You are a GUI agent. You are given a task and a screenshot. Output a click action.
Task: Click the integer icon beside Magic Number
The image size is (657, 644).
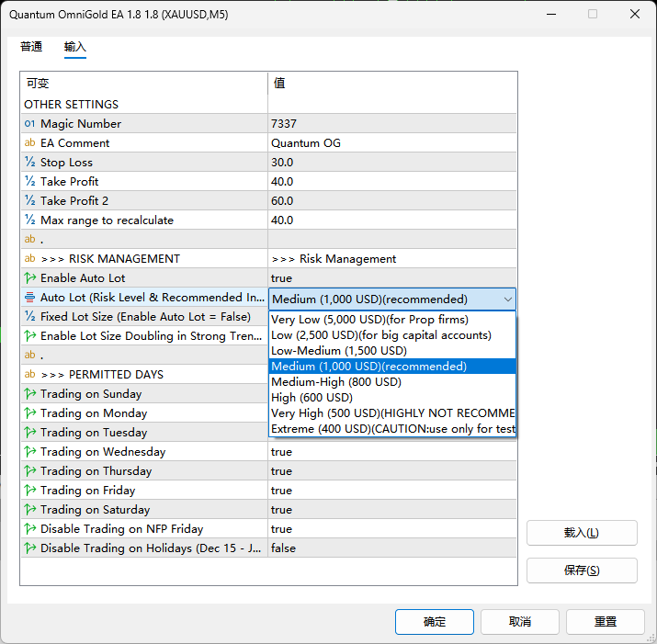tap(29, 124)
